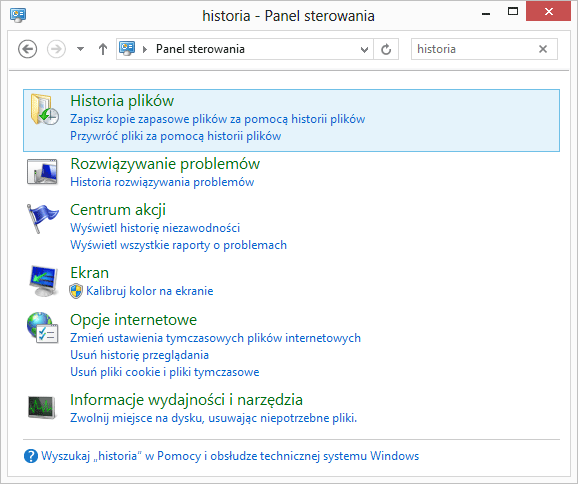Image resolution: width=578 pixels, height=484 pixels.
Task: Open Informacje wydajności i narzędzia heading
Action: point(187,400)
